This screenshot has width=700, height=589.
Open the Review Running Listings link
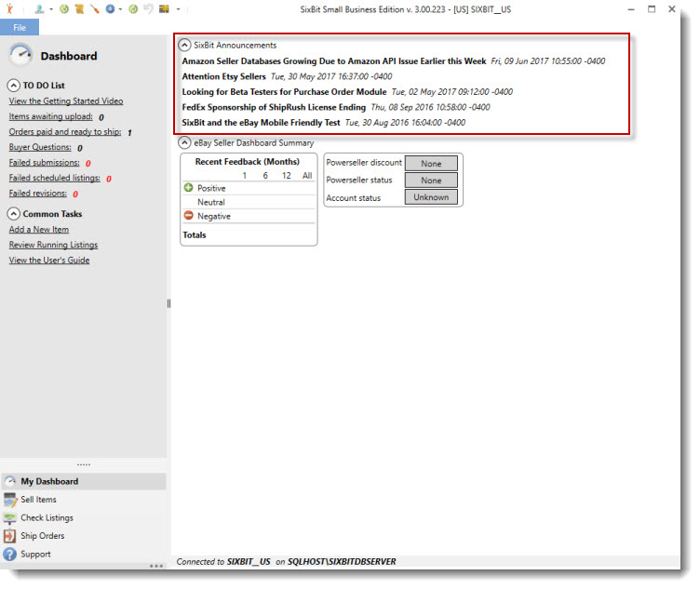point(54,245)
